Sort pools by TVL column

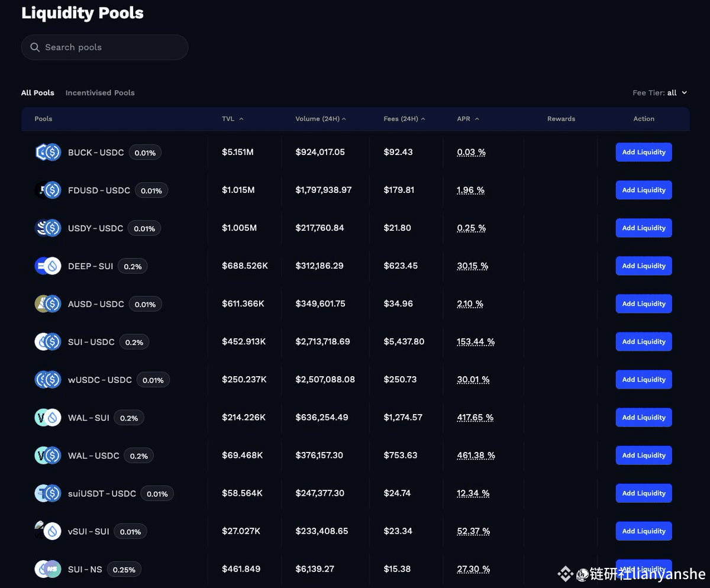(x=232, y=119)
